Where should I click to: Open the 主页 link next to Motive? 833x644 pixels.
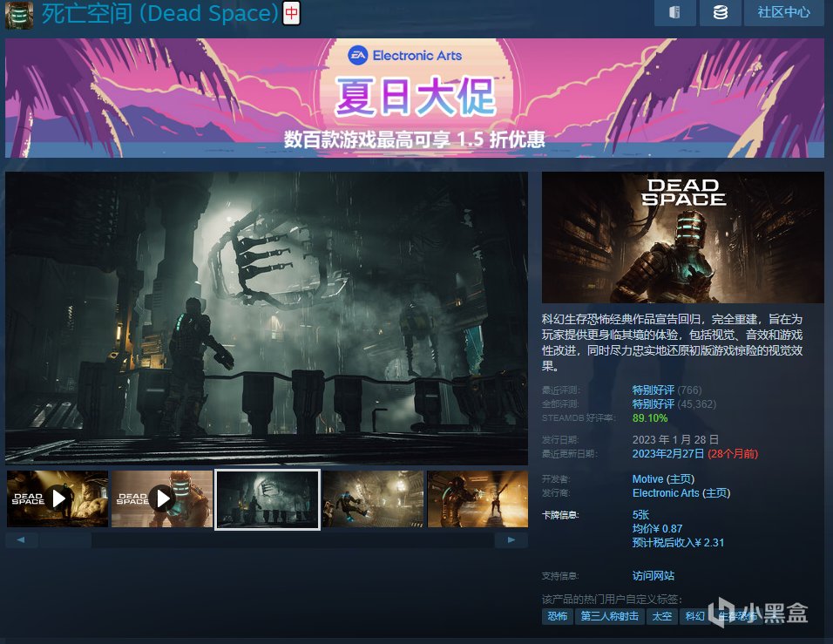coord(681,479)
